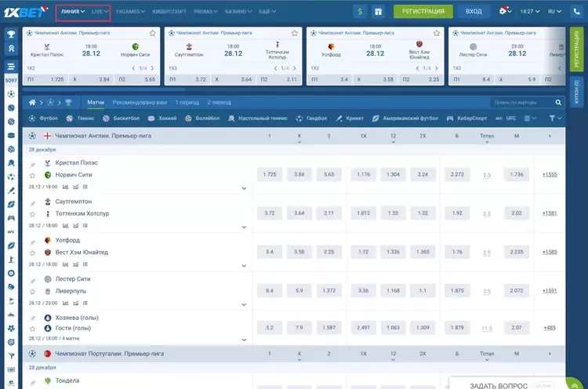The height and width of the screenshot is (389, 588).
Task: Select Гандбол sport filter
Action: (311, 118)
